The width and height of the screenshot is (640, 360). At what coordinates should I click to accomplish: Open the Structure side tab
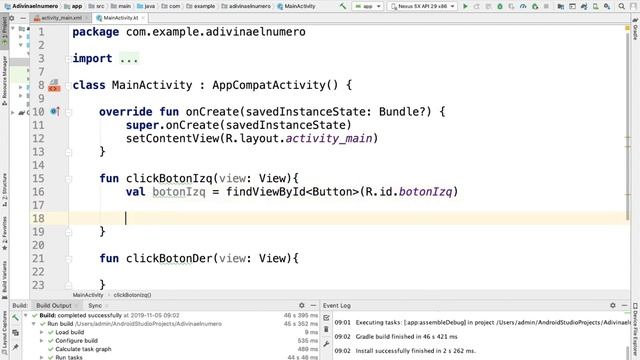click(4, 189)
